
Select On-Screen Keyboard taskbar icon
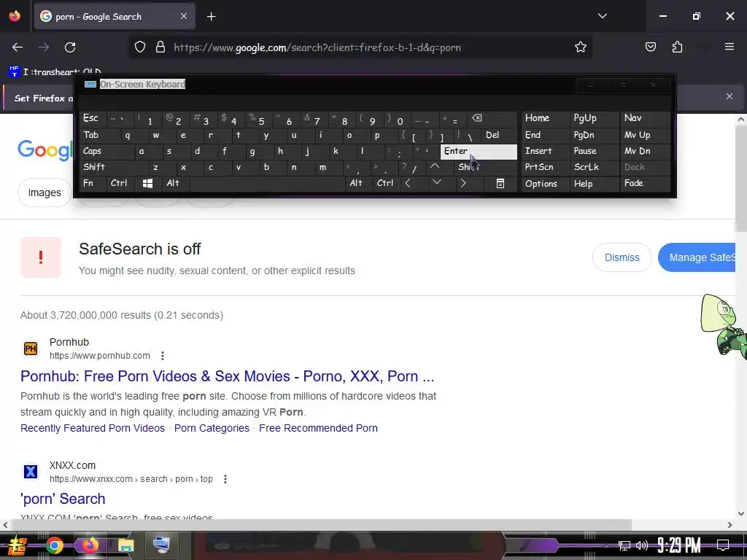coord(161,545)
